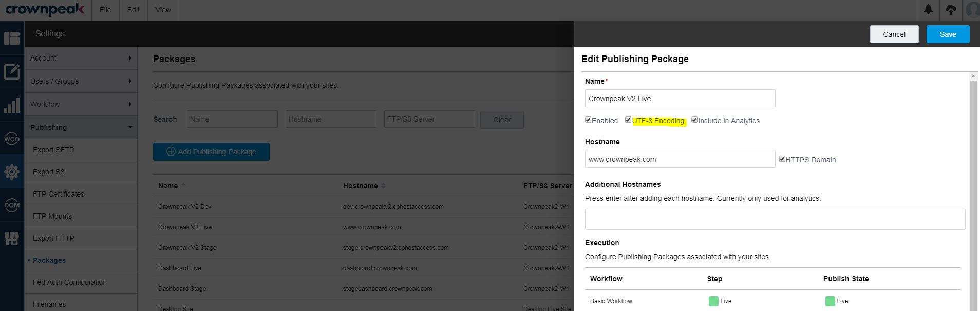The height and width of the screenshot is (311, 980).
Task: Click hostname dev-crownpeakv2.cphostaccess.com
Action: [393, 207]
